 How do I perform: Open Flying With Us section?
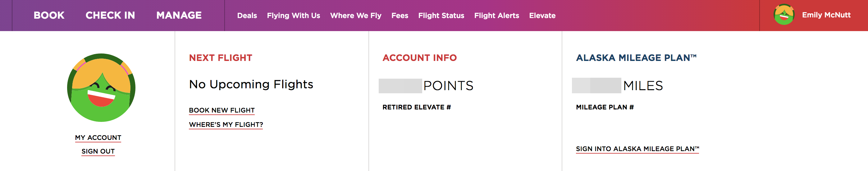[x=293, y=16]
